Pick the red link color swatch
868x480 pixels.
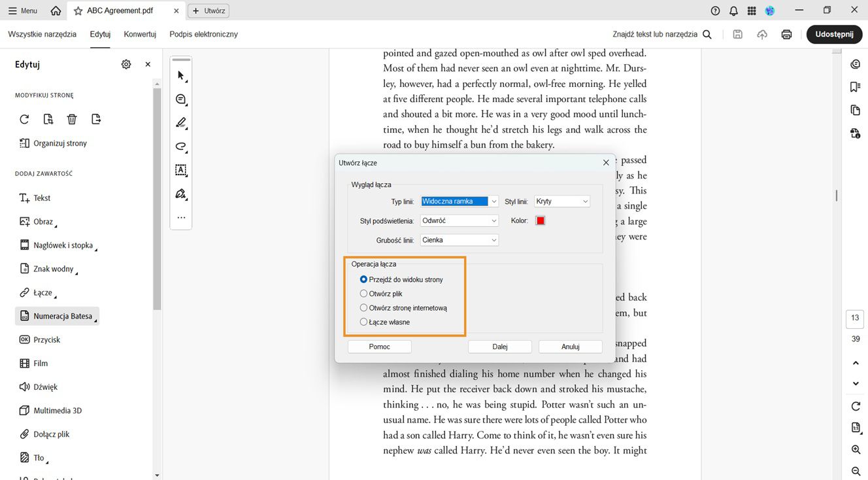(541, 220)
